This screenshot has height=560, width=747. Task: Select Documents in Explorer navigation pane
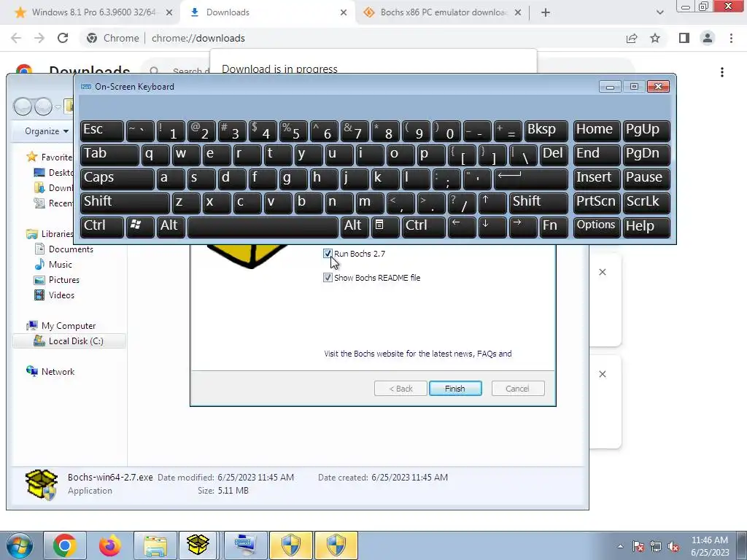(x=64, y=249)
